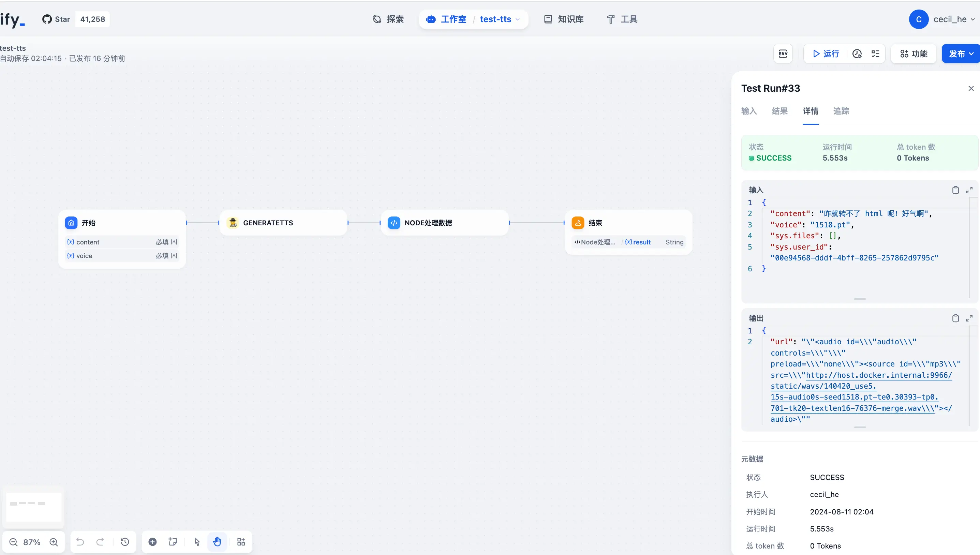Expand the output JSON panel

[x=969, y=318]
